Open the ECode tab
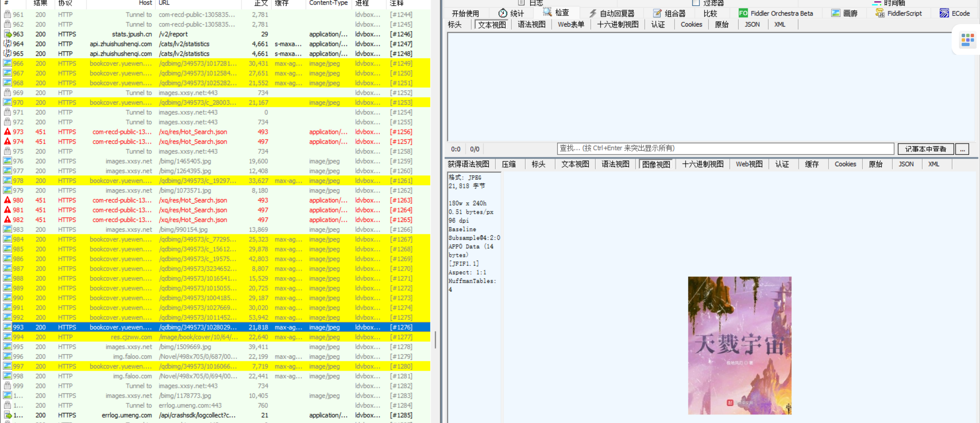 (x=955, y=13)
